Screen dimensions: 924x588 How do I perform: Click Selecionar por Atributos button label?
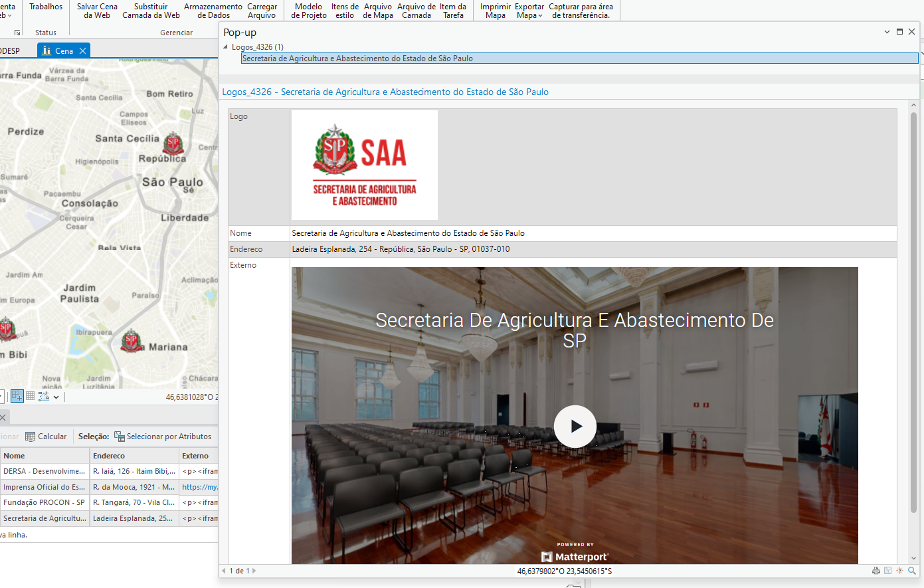click(x=169, y=437)
